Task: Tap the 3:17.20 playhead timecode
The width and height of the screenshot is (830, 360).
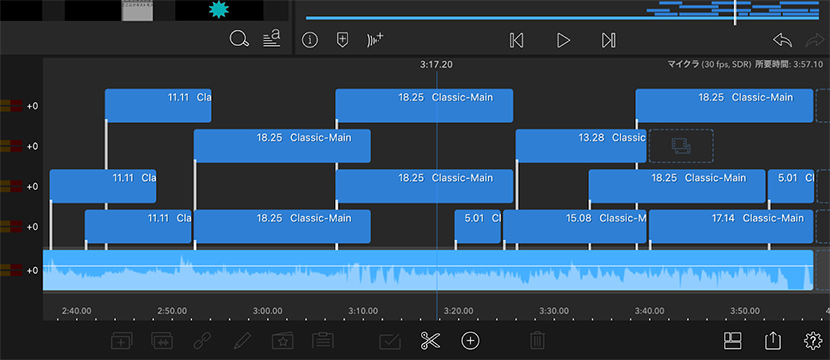Action: pos(436,65)
